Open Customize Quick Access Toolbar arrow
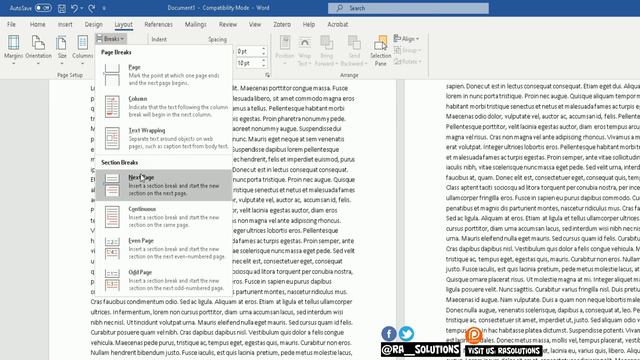The width and height of the screenshot is (640, 360). (104, 8)
